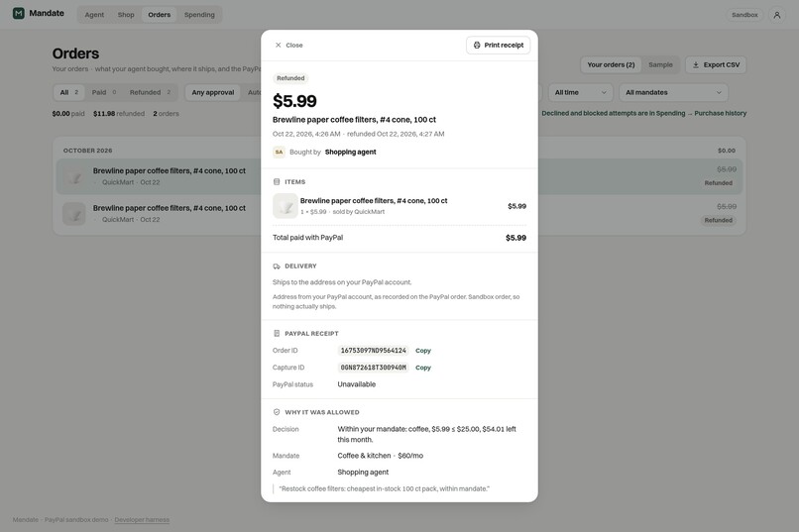Click the Print receipt button
Screen dimensions: 799x532
(498, 46)
